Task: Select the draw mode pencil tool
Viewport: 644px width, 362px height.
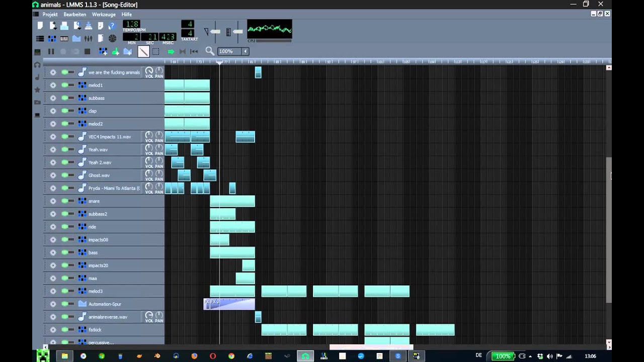Action: (x=143, y=51)
